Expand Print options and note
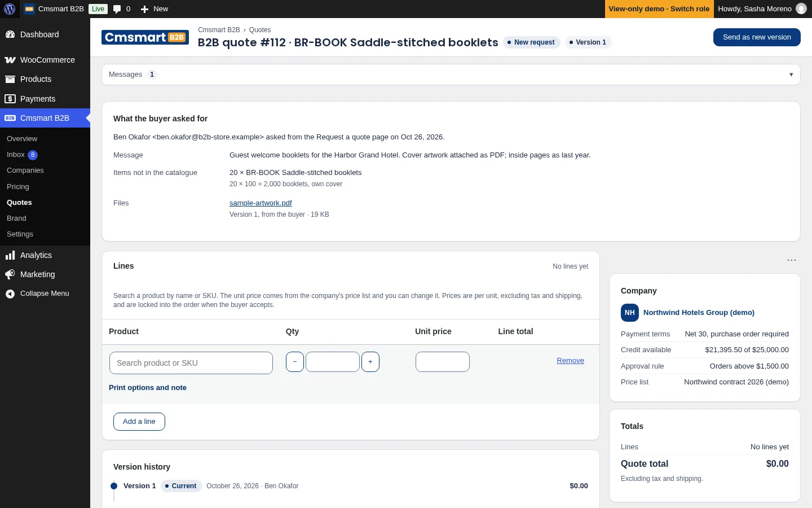 click(148, 388)
